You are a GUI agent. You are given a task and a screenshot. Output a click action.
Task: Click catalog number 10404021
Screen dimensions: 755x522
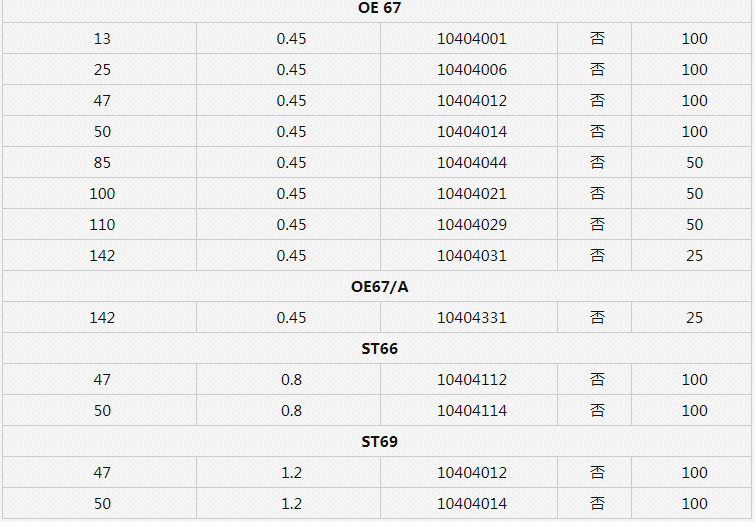pyautogui.click(x=472, y=194)
